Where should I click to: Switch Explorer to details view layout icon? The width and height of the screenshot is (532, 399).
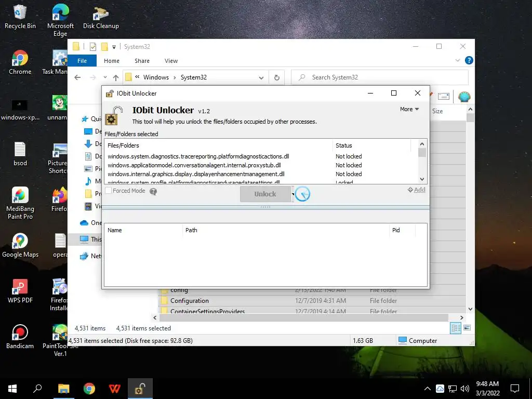click(456, 328)
